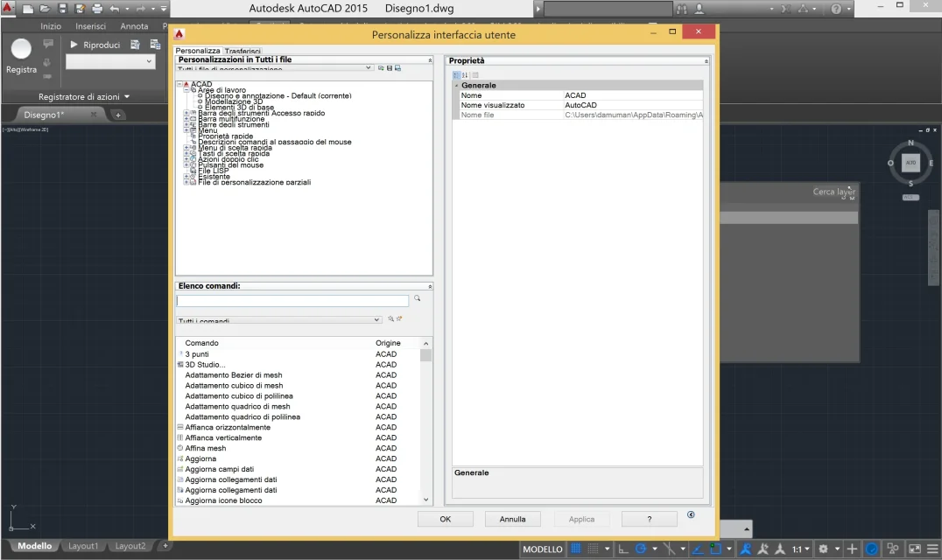This screenshot has width=942, height=560.
Task: Open the action macro name dropdown in ribbon
Action: point(110,61)
